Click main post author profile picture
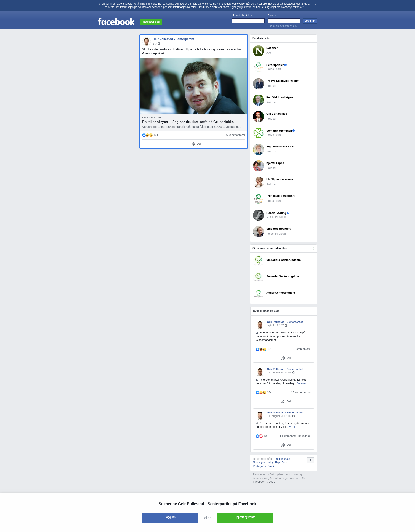This screenshot has width=415, height=532. point(146,41)
